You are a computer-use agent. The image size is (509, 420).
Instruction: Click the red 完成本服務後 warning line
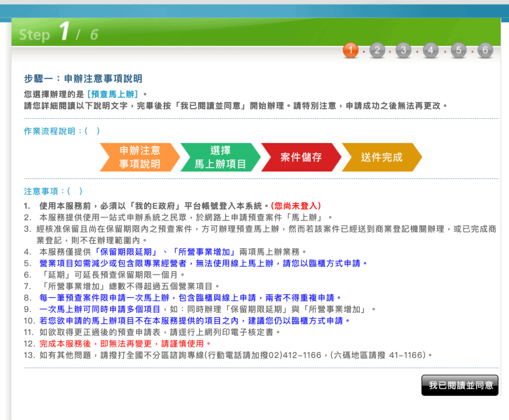coord(125,344)
